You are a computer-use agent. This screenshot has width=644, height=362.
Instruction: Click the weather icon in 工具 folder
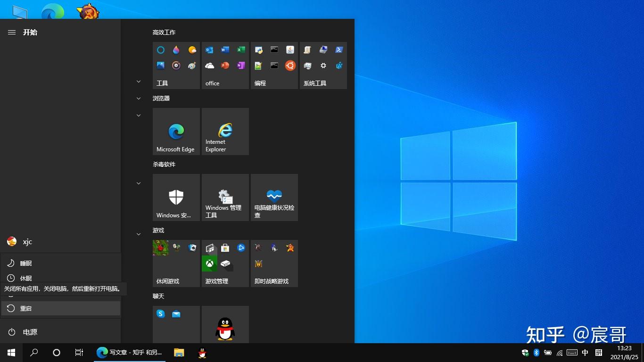[x=192, y=50]
